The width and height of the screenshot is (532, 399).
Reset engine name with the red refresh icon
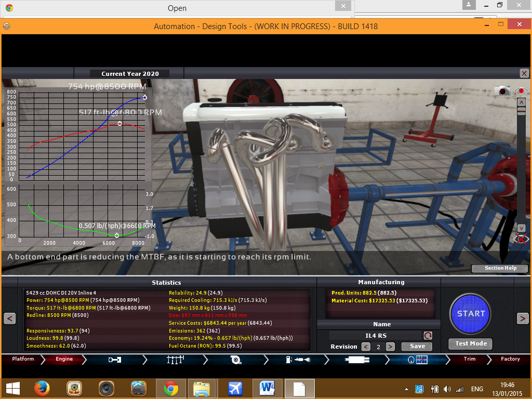pos(428,336)
